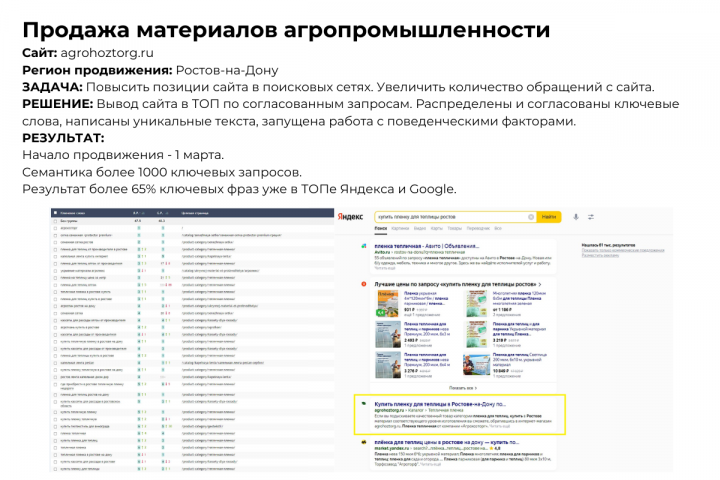Switch to the Товары tab
720x480 pixels.
[455, 228]
